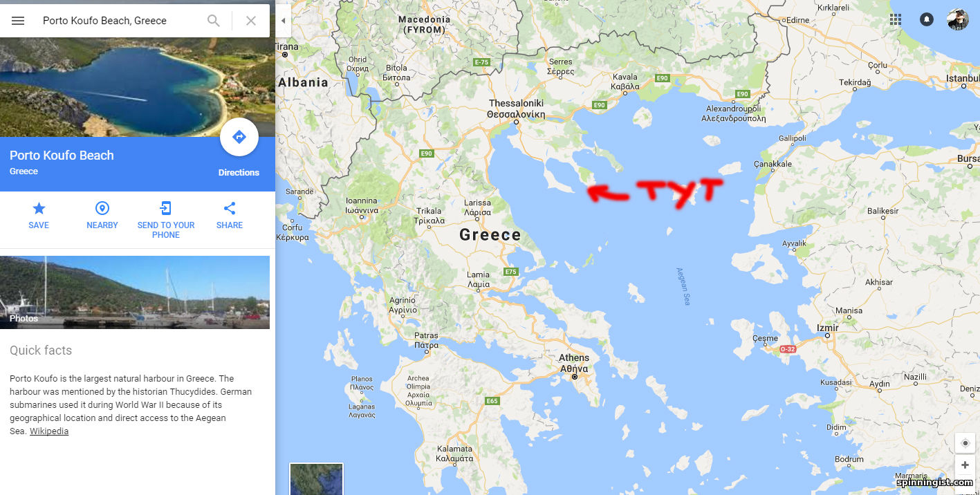The image size is (980, 495).
Task: Open the hamburger main menu
Action: (18, 21)
